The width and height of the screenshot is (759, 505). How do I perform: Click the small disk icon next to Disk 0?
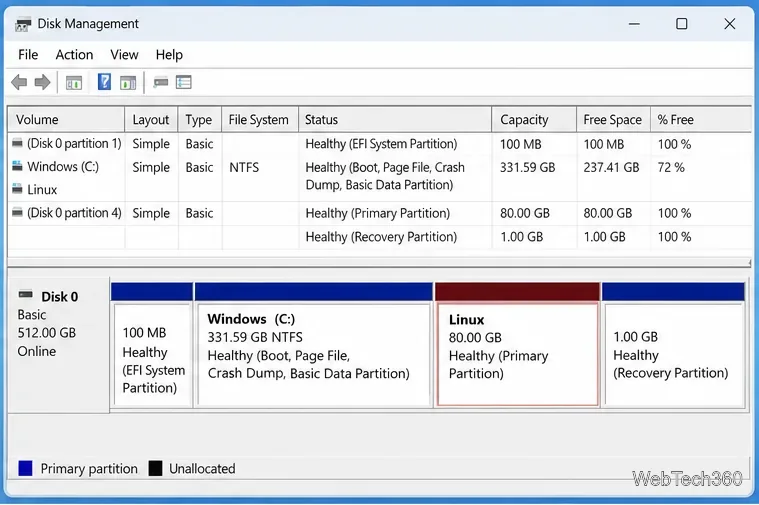pyautogui.click(x=26, y=294)
